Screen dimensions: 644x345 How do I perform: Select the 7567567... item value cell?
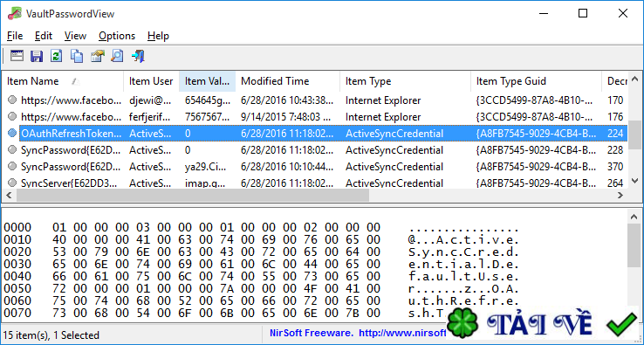(x=207, y=117)
